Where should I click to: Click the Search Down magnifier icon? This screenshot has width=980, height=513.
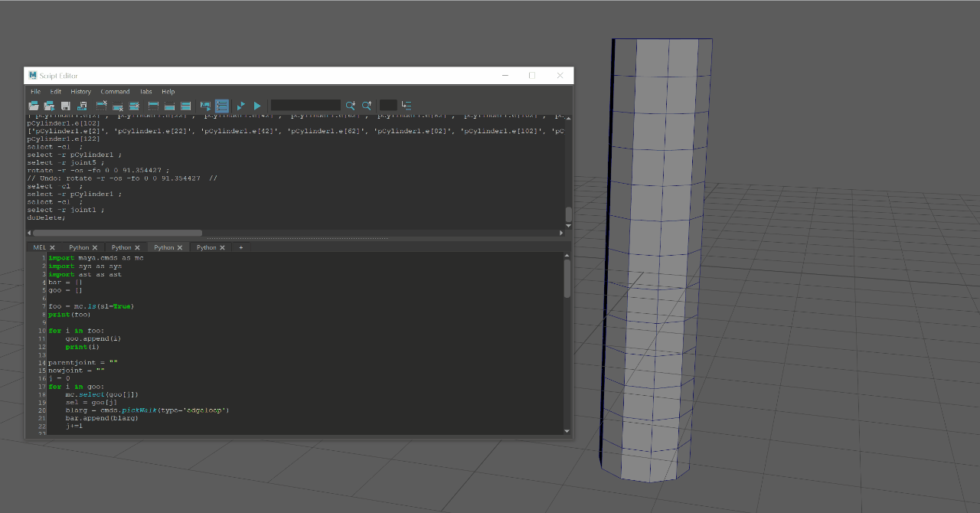point(351,106)
